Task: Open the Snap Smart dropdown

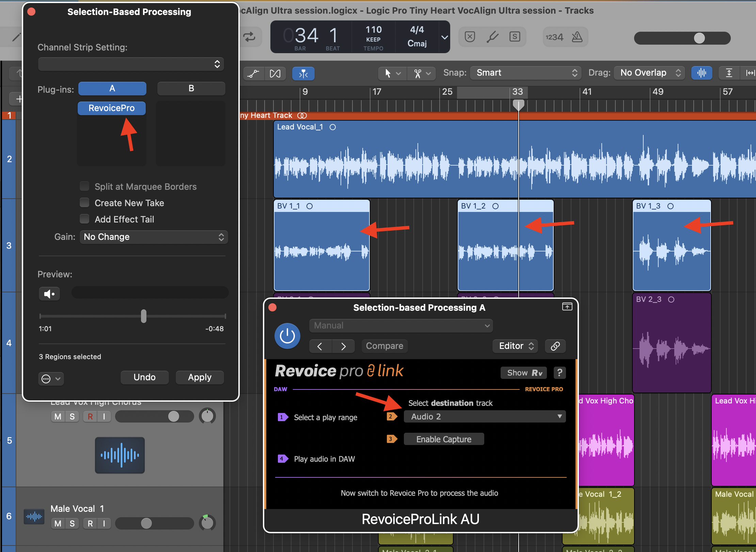Action: click(x=526, y=73)
